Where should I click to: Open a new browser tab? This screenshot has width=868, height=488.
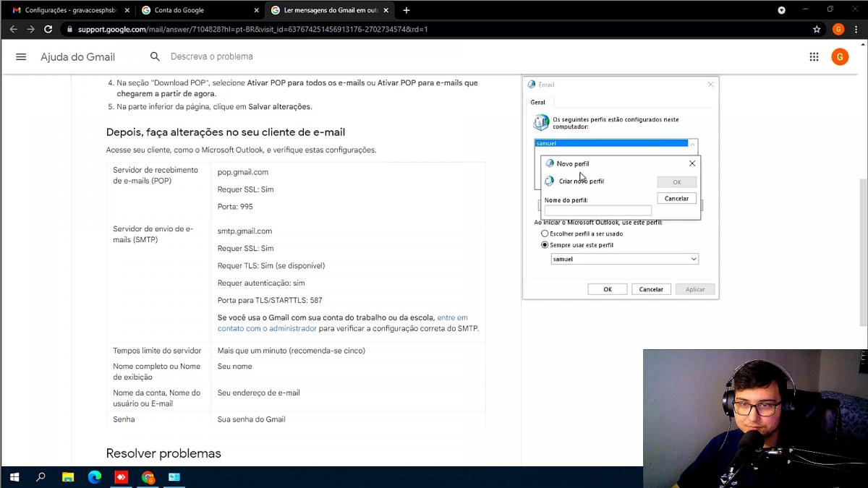point(407,10)
